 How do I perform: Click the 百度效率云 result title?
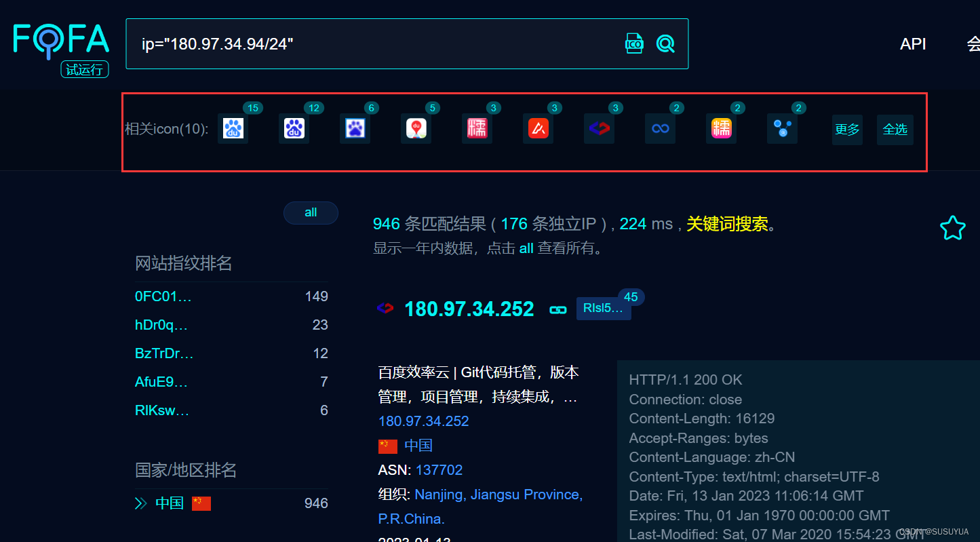pyautogui.click(x=479, y=385)
